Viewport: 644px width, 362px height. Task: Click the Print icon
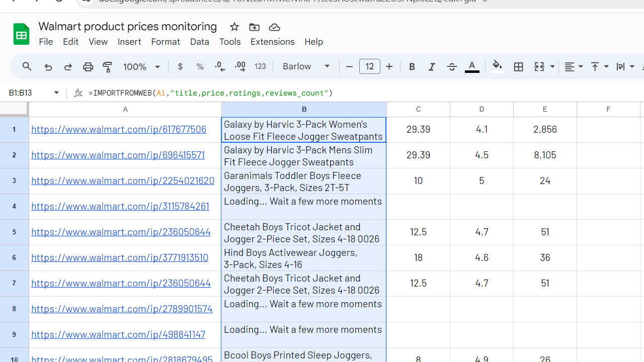pos(88,67)
